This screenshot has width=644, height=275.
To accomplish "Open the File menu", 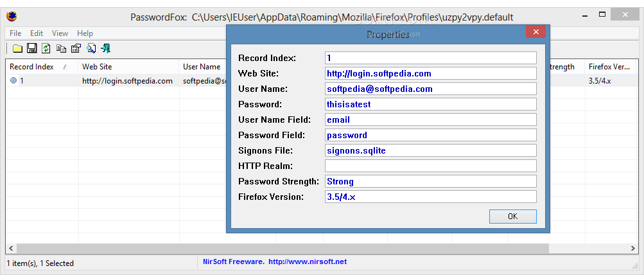I will coord(15,33).
